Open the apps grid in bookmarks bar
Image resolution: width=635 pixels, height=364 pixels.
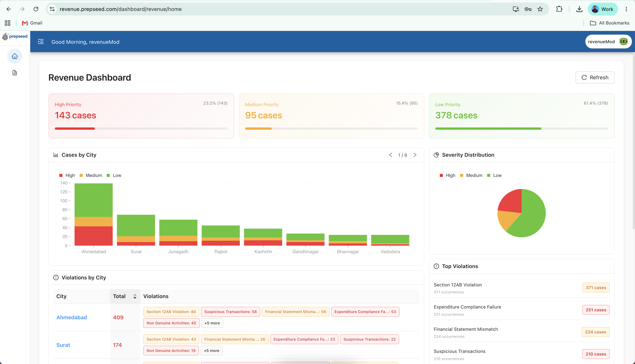[8, 23]
